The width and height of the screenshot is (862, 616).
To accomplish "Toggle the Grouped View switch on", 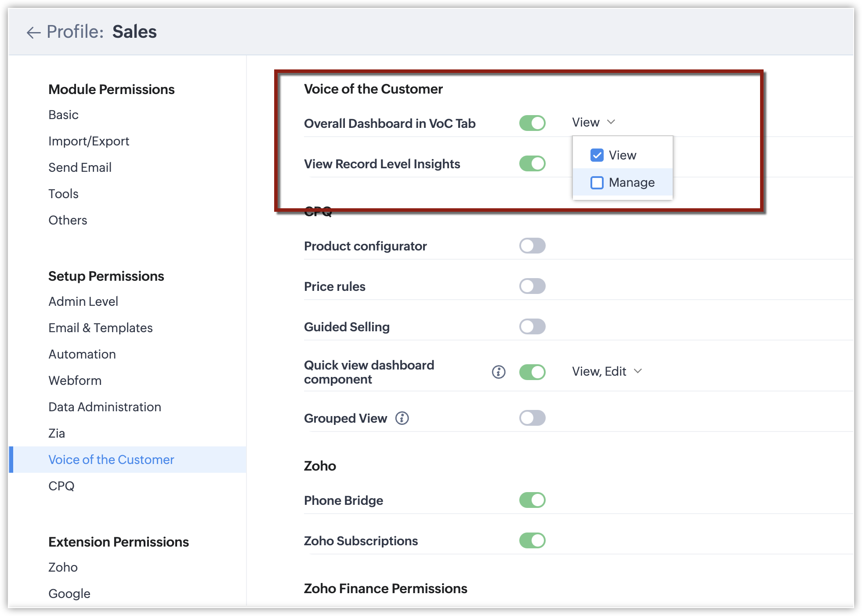I will [532, 418].
